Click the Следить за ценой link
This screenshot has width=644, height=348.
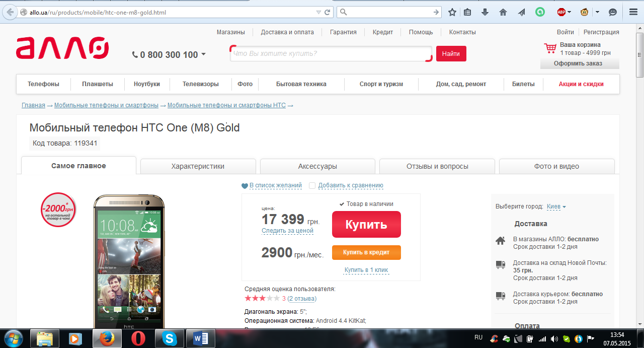coord(287,231)
